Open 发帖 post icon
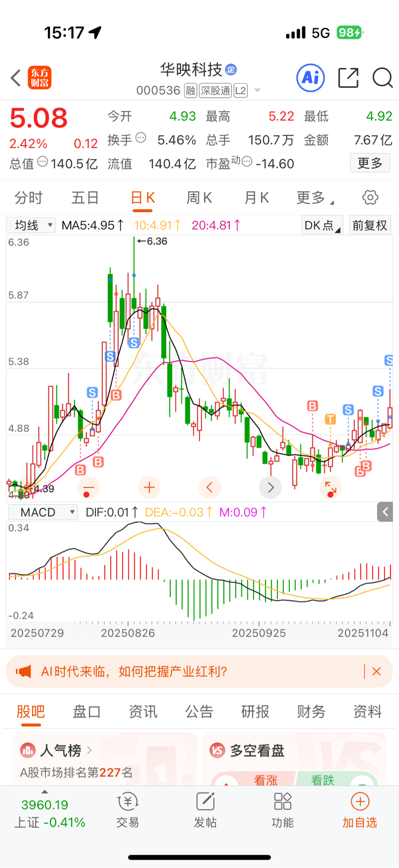This screenshot has width=399, height=868. pyautogui.click(x=205, y=810)
